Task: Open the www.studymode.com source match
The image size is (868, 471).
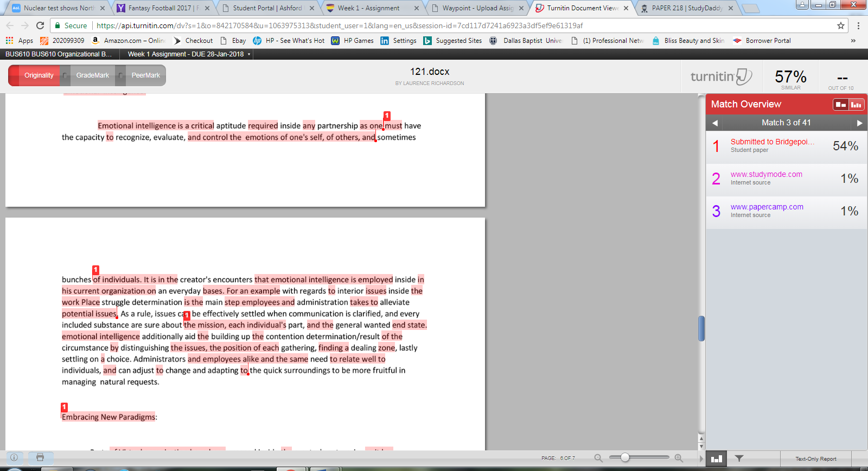Action: (766, 174)
